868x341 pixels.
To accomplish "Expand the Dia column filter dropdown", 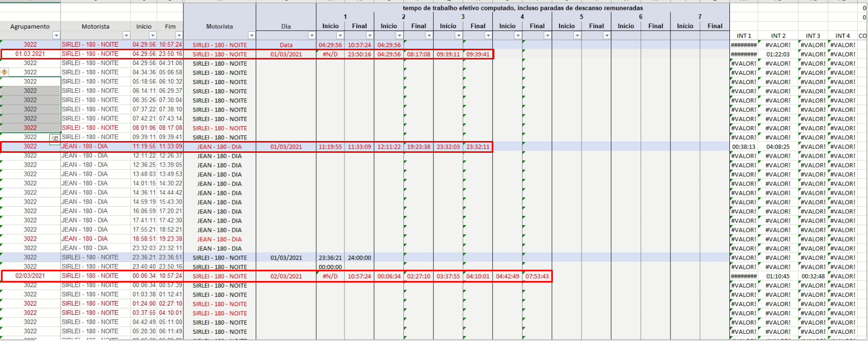I will pyautogui.click(x=312, y=35).
